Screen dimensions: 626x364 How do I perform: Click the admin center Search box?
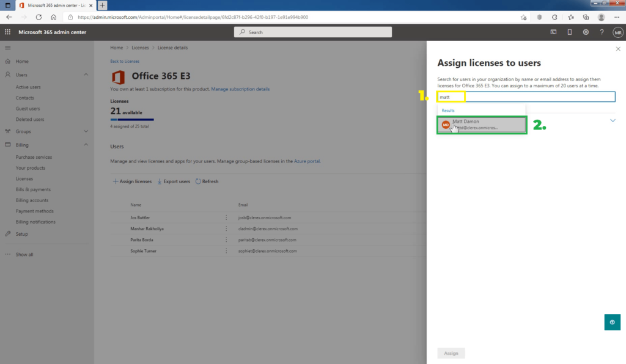point(312,32)
